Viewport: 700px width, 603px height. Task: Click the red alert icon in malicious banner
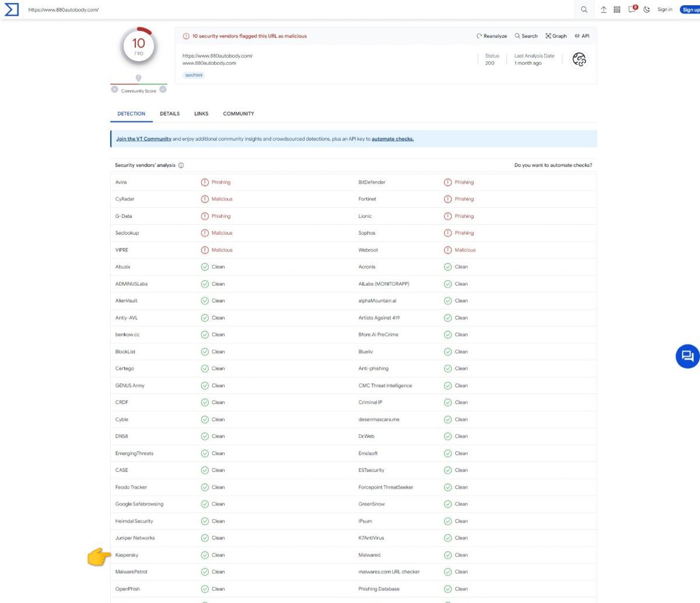186,36
